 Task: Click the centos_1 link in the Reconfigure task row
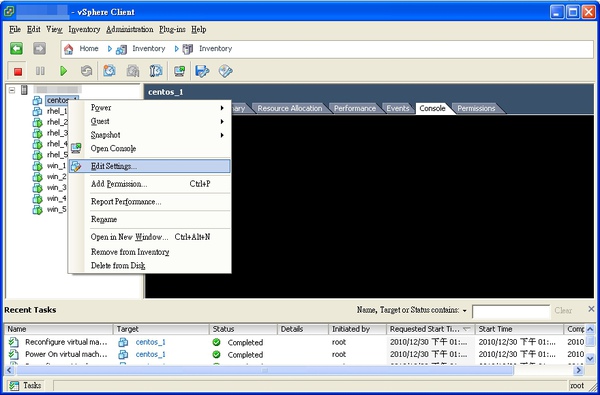coord(150,342)
